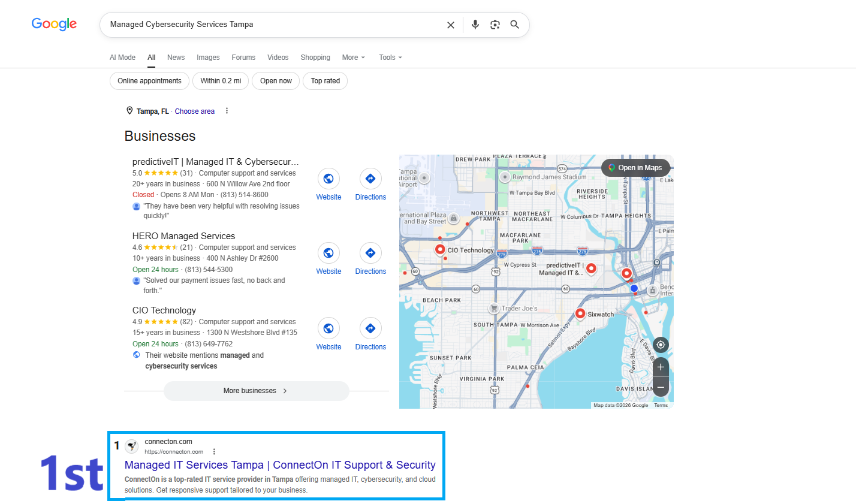Get directions to predictiveIT

[370, 179]
